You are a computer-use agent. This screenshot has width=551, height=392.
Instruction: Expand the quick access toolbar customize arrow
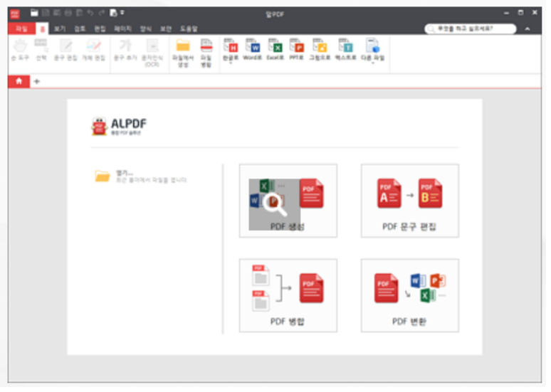pyautogui.click(x=122, y=13)
